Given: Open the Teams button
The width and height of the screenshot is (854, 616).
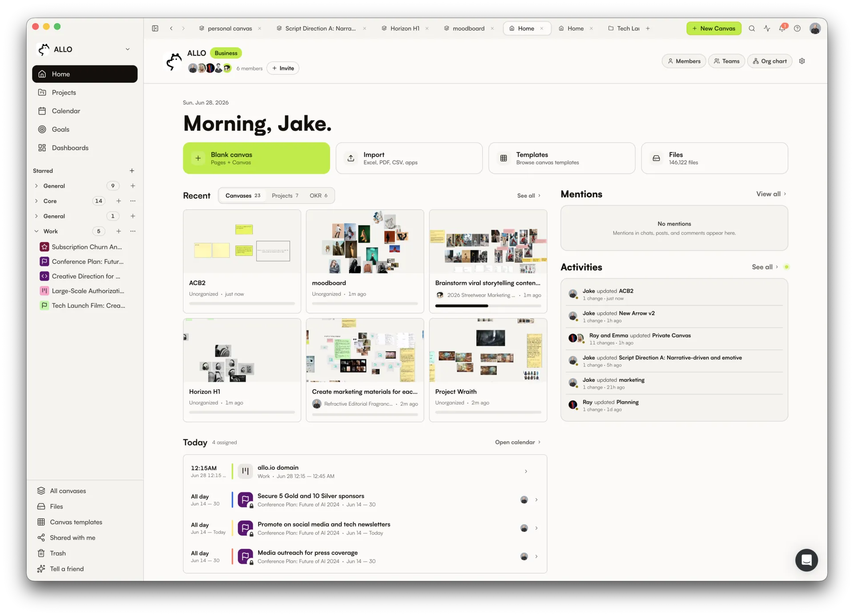Looking at the screenshot, I should point(726,61).
